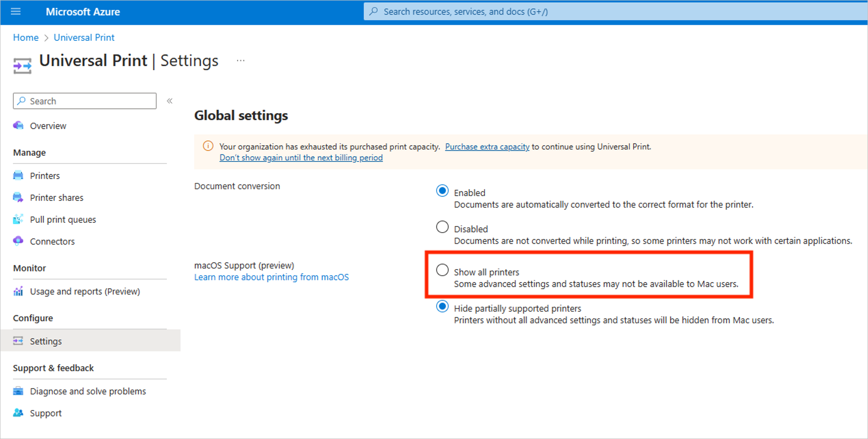Open Learn more about printing from macOS
The width and height of the screenshot is (868, 439).
(271, 277)
